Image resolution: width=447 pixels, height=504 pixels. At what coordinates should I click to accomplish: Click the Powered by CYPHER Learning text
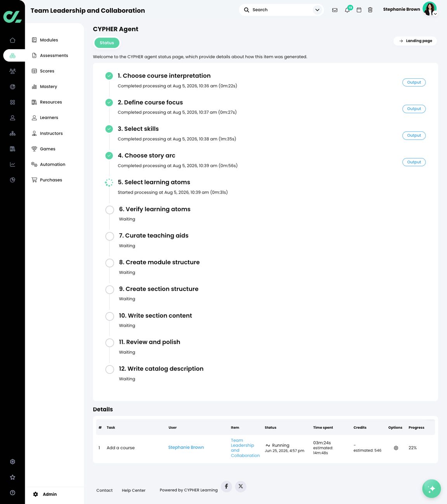click(x=189, y=490)
